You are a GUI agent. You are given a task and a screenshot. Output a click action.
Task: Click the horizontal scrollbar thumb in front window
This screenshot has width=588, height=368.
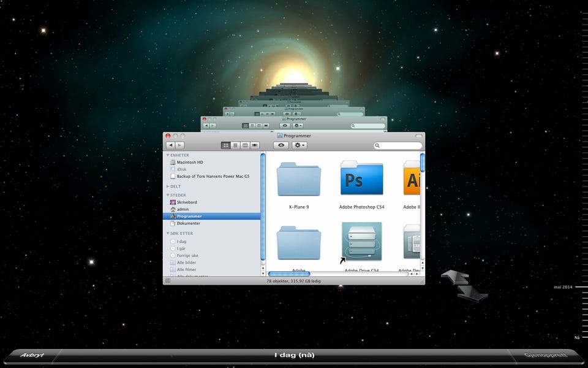point(289,274)
